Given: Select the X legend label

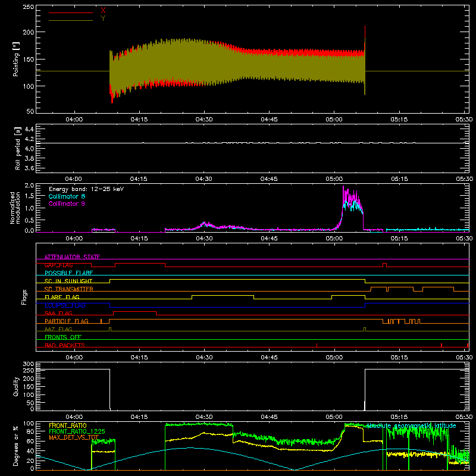Looking at the screenshot, I should pos(103,11).
